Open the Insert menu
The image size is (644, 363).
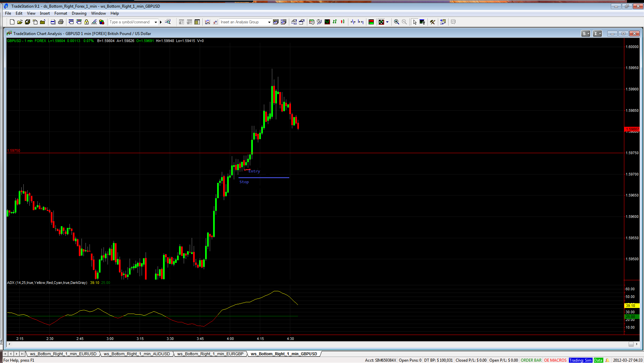(45, 13)
